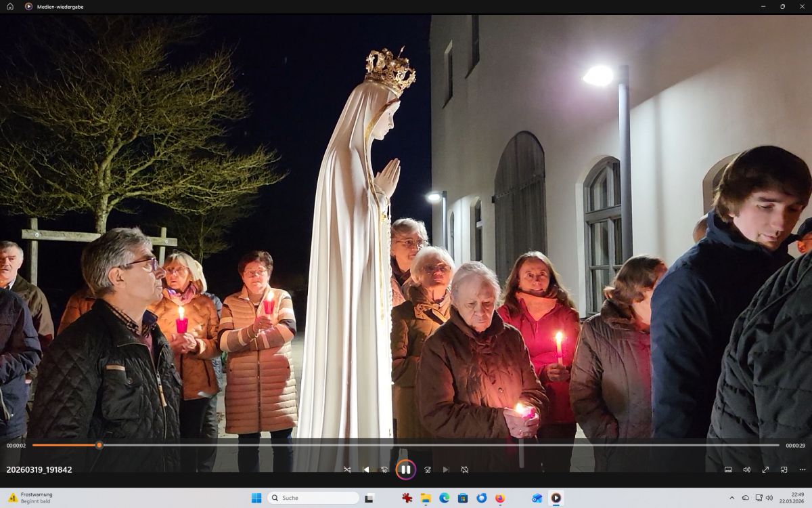Go to the next track
The height and width of the screenshot is (508, 812).
click(x=446, y=469)
